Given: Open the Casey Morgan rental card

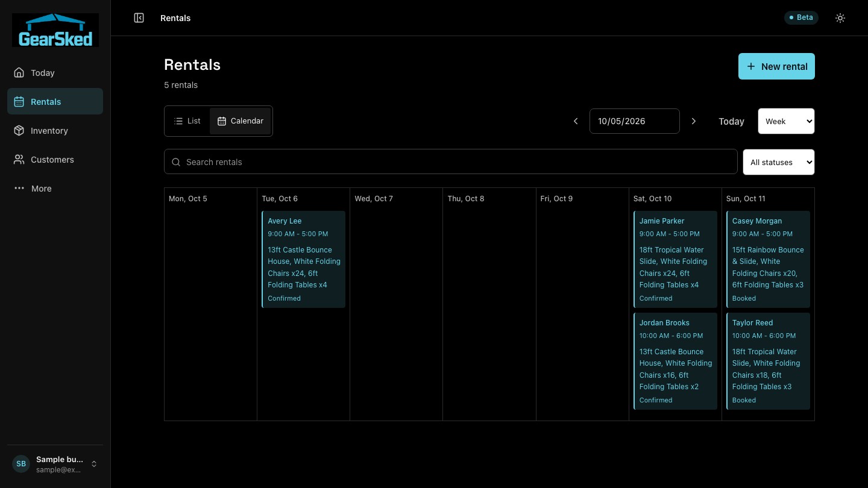Looking at the screenshot, I should (x=768, y=259).
